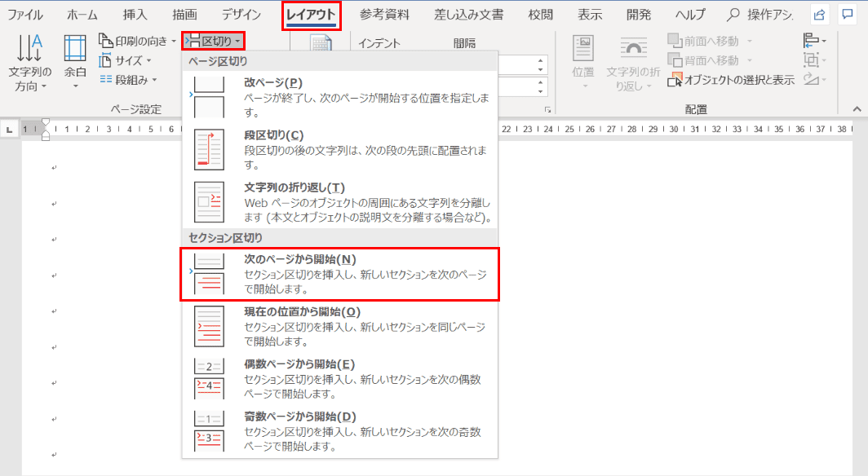
Task: Switch to the ホーム tab
Action: (82, 15)
